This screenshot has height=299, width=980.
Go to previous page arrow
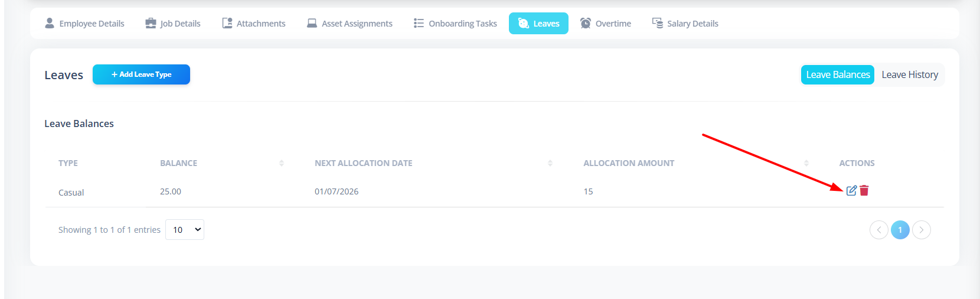(x=878, y=230)
